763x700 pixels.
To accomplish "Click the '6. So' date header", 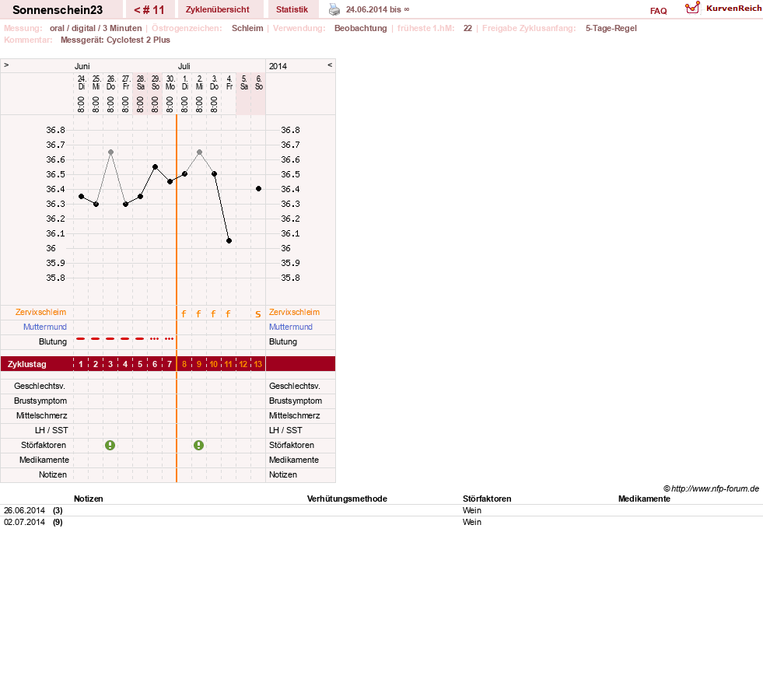I will click(x=259, y=82).
